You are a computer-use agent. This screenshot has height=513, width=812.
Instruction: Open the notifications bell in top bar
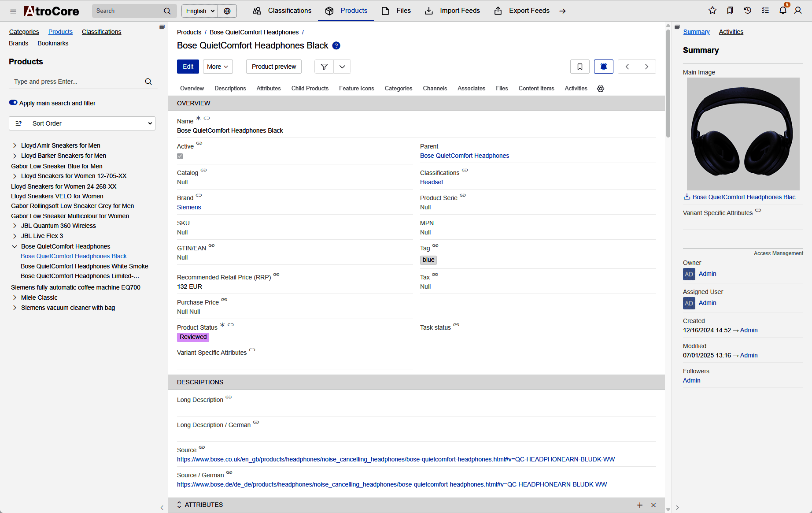click(x=782, y=11)
